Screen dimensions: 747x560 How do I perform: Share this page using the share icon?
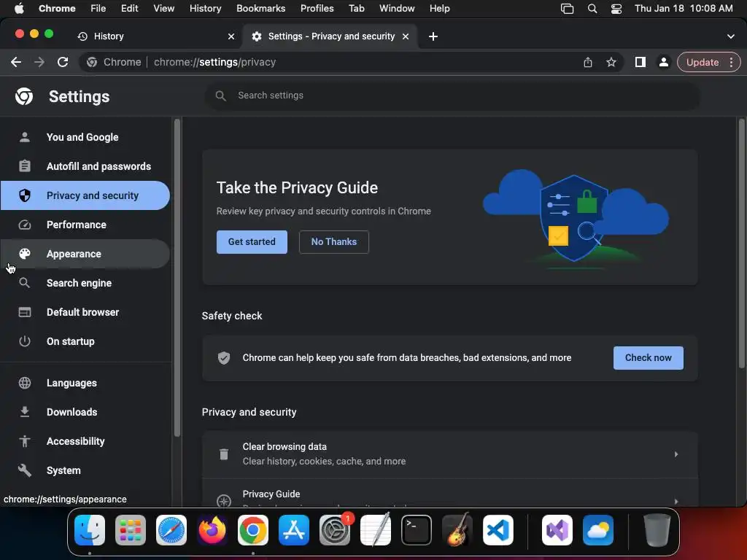588,62
